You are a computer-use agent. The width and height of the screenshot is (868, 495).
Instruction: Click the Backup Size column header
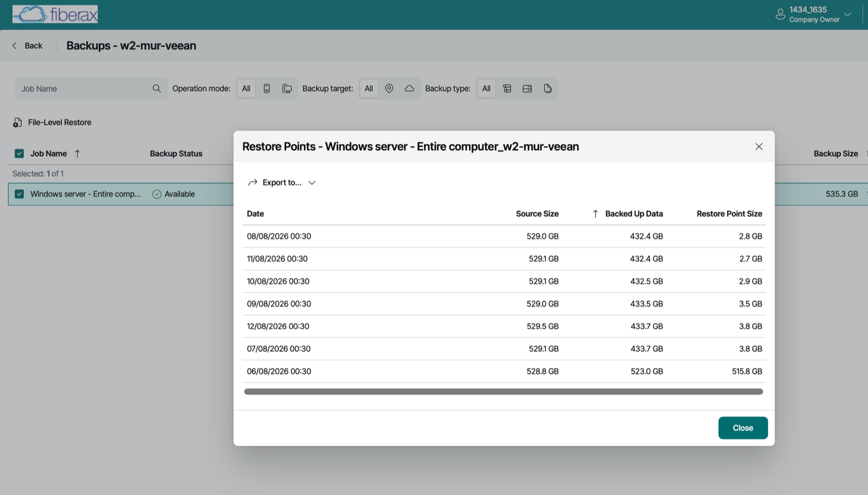click(x=835, y=153)
